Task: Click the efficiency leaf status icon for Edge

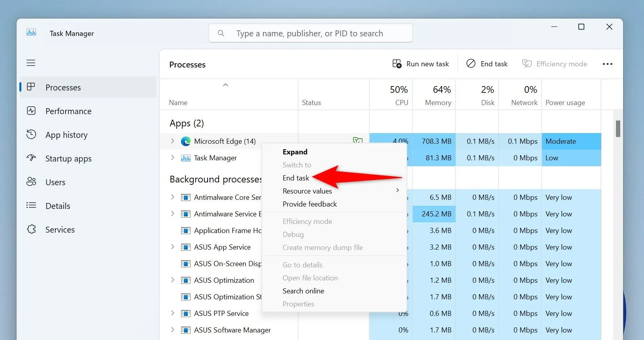Action: (358, 140)
